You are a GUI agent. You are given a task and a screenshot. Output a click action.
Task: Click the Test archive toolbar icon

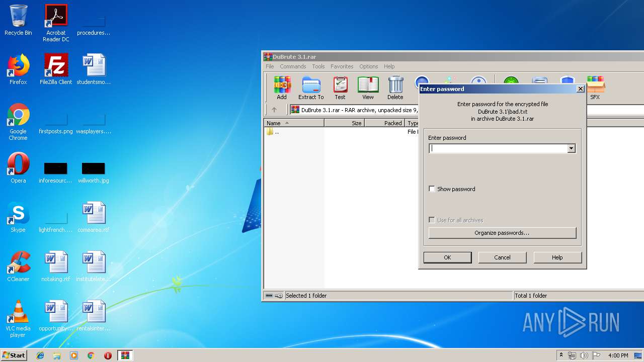[x=340, y=88]
